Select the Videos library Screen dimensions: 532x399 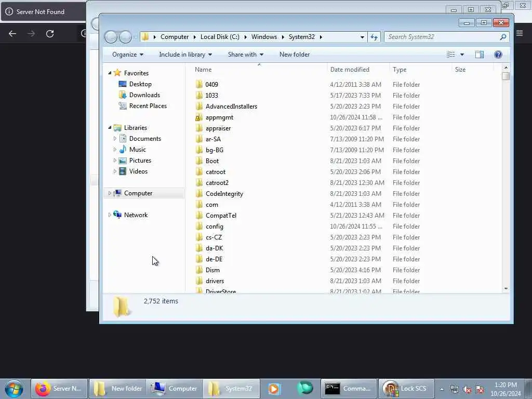click(x=138, y=171)
